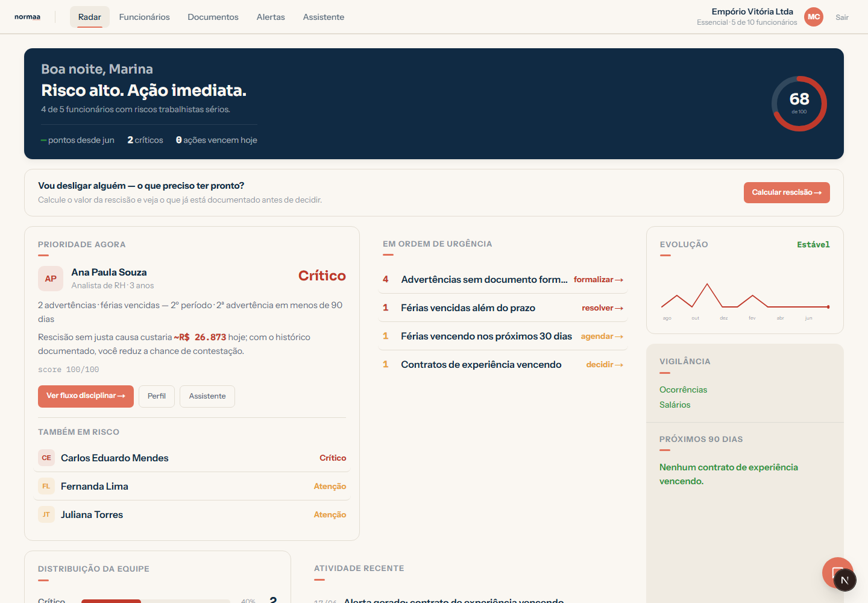Select the Alertas tab
This screenshot has height=603, width=868.
point(271,17)
